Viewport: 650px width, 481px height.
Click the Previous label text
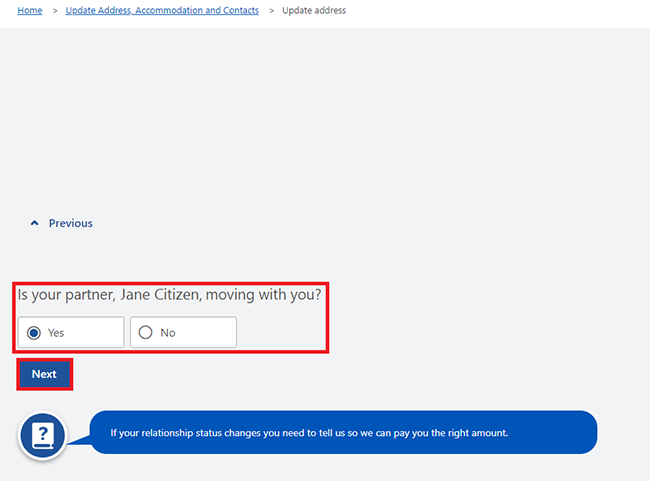pos(70,224)
